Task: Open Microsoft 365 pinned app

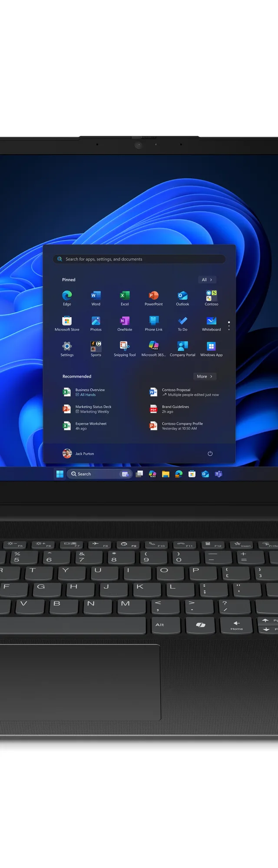Action: 154,349
